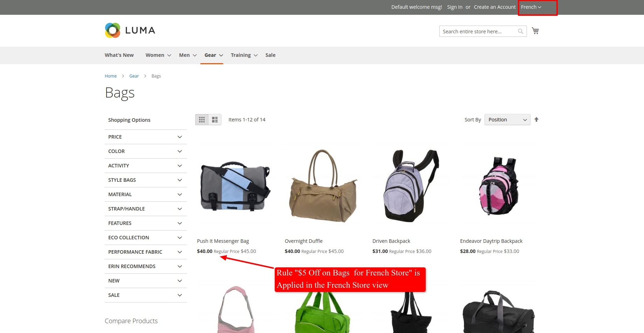Expand the ECO COLLECTION filter
Viewport: 644px width, 333px height.
coord(146,238)
